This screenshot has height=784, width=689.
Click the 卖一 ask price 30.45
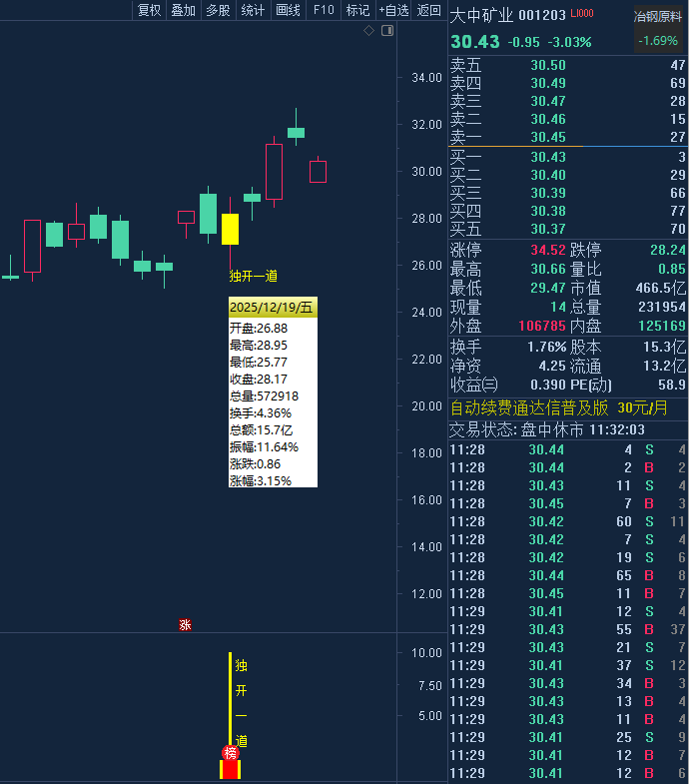[x=547, y=137]
